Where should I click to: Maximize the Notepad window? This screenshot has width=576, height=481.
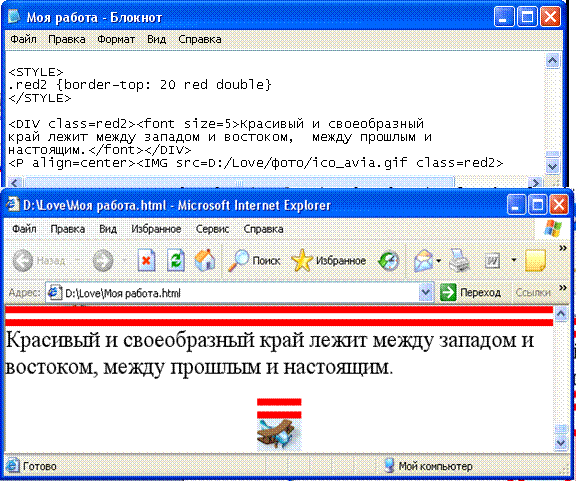click(527, 17)
